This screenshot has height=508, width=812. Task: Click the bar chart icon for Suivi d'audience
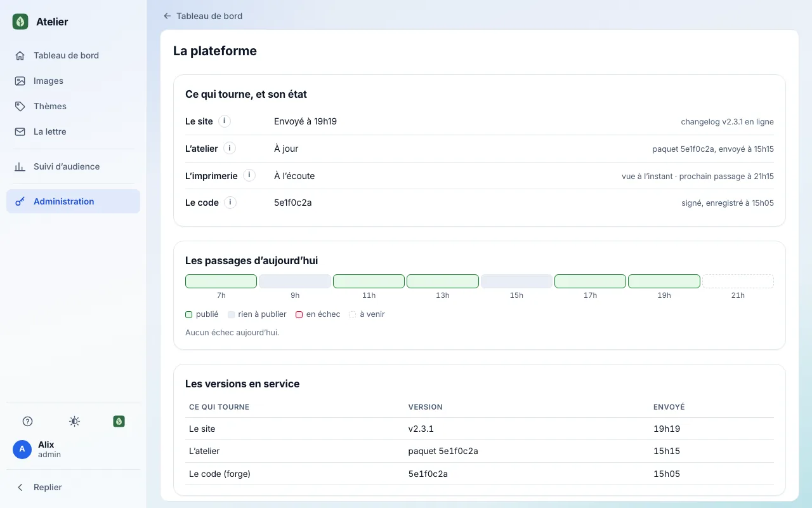[x=20, y=166]
